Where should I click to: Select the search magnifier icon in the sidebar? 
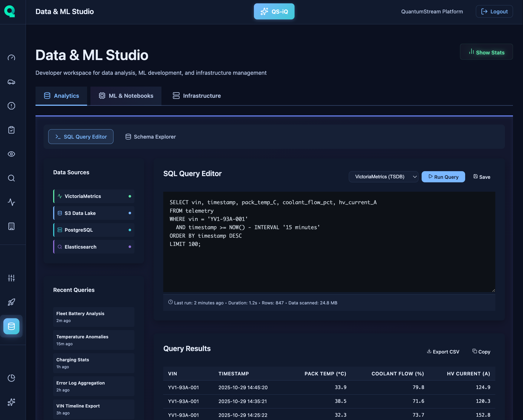pos(11,178)
